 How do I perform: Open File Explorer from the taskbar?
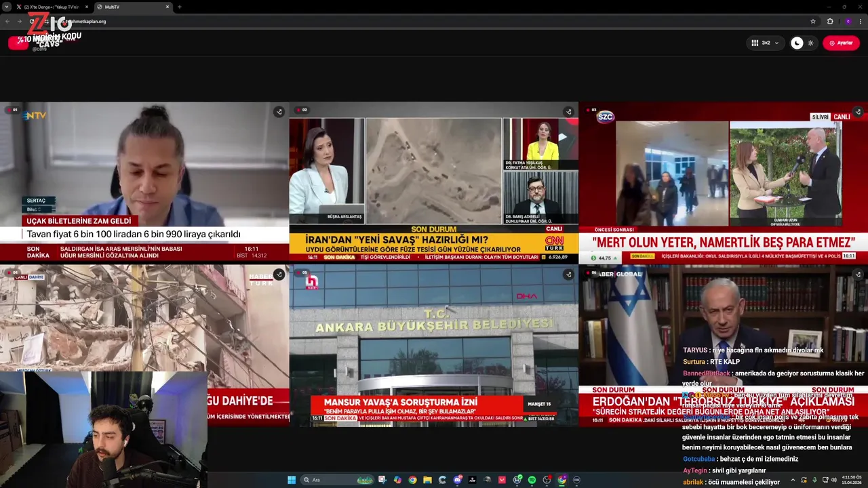tap(427, 480)
